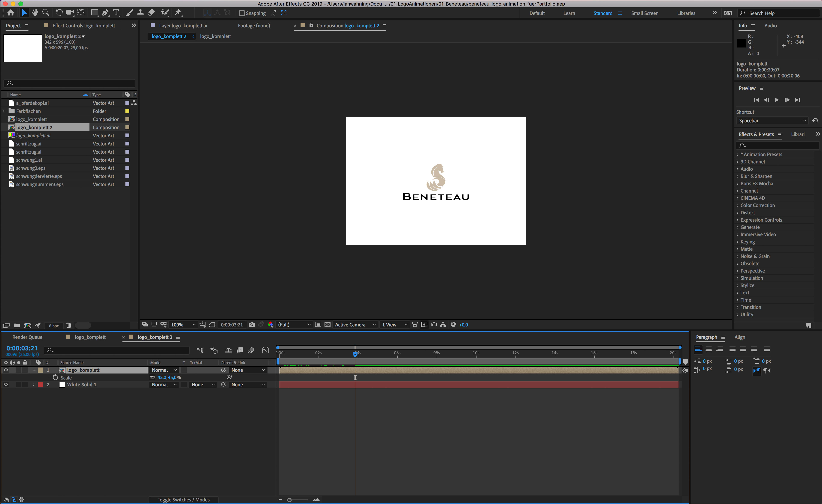Select the Puppet Pin tool
This screenshot has height=504, width=822.
point(178,13)
